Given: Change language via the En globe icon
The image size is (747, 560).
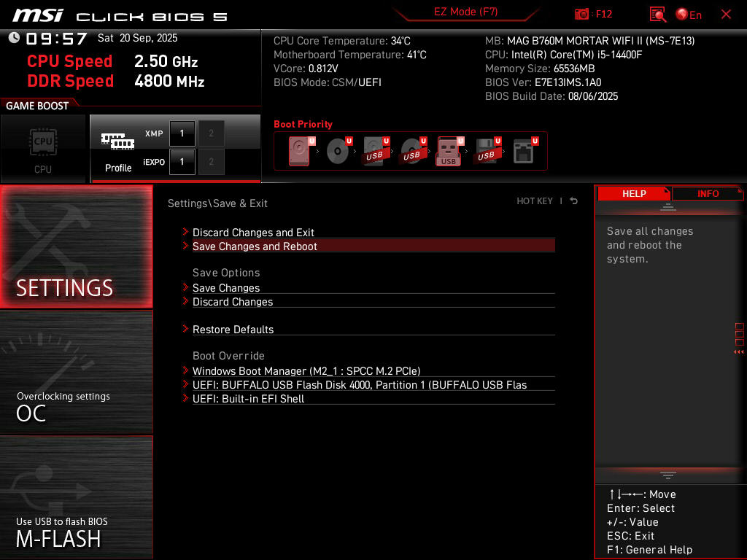Looking at the screenshot, I should pos(689,15).
